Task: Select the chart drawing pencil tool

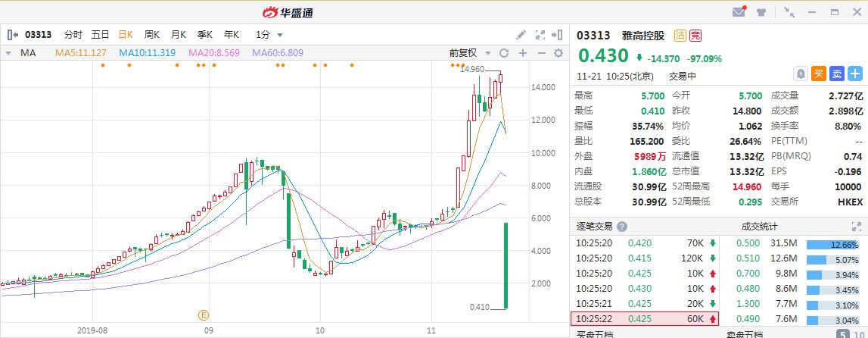Action: [x=521, y=34]
